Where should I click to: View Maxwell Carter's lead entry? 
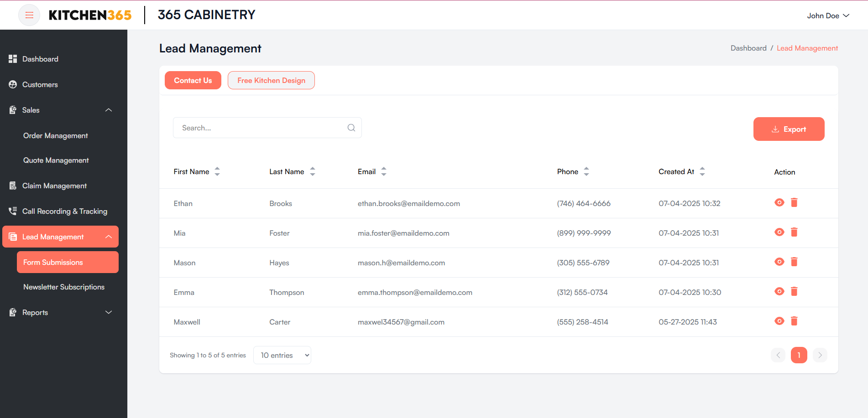coord(779,321)
